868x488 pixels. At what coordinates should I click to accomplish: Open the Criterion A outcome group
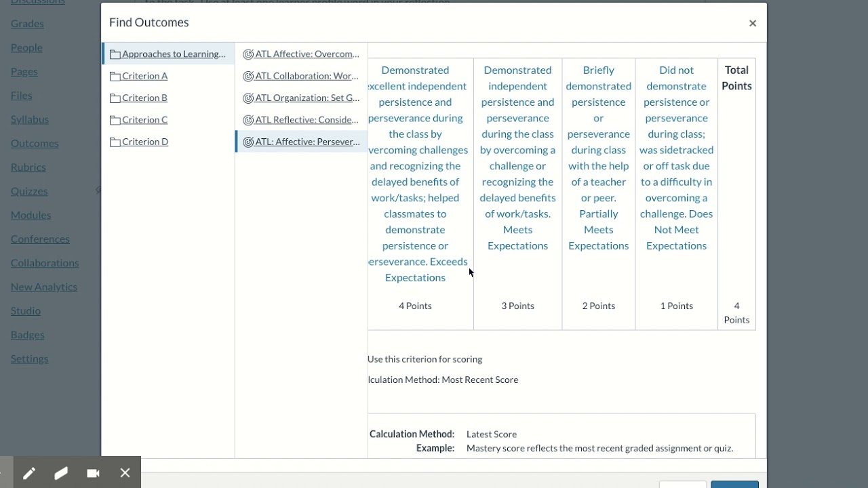point(145,76)
